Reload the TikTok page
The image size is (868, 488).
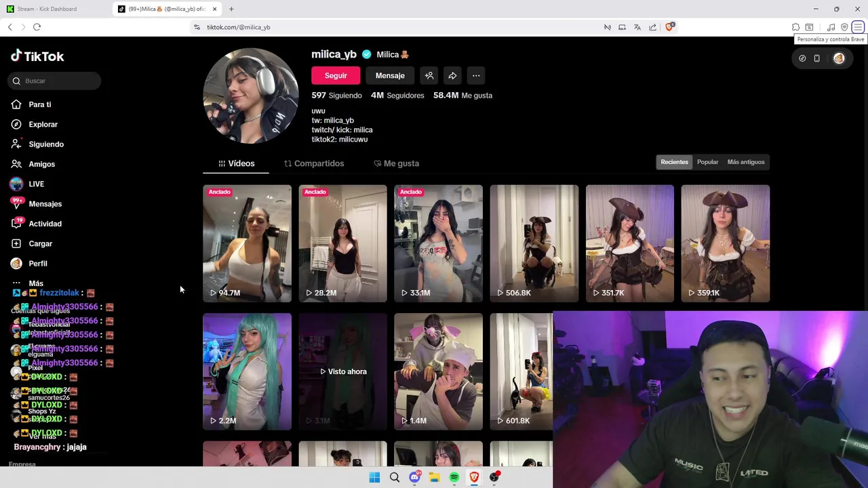[37, 27]
